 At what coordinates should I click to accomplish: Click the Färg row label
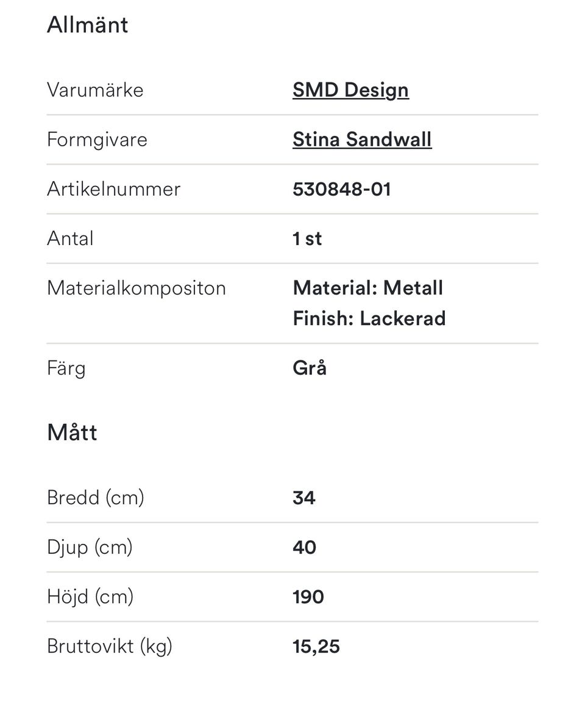(66, 369)
